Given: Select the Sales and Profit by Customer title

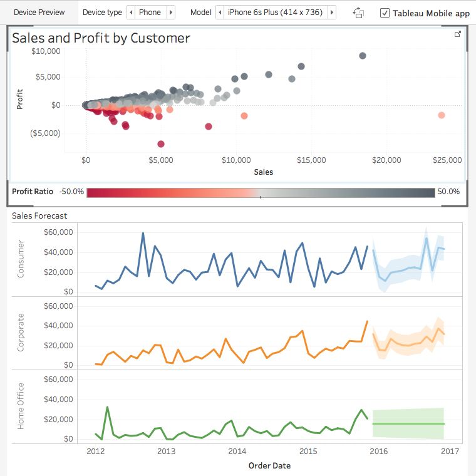Looking at the screenshot, I should point(101,38).
